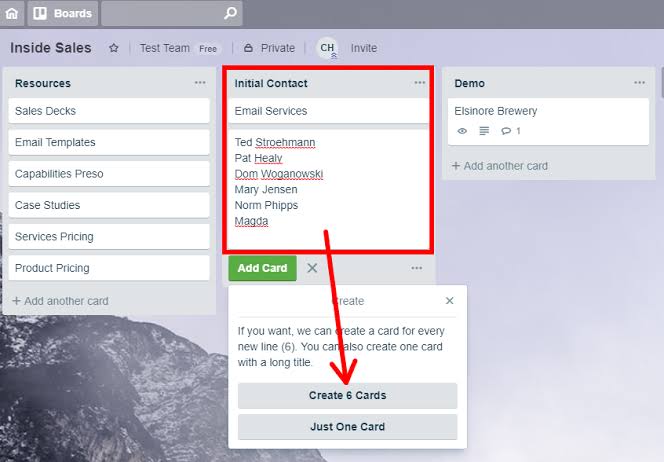Cancel card composer with X icon
This screenshot has height=462, width=664.
pyautogui.click(x=312, y=268)
